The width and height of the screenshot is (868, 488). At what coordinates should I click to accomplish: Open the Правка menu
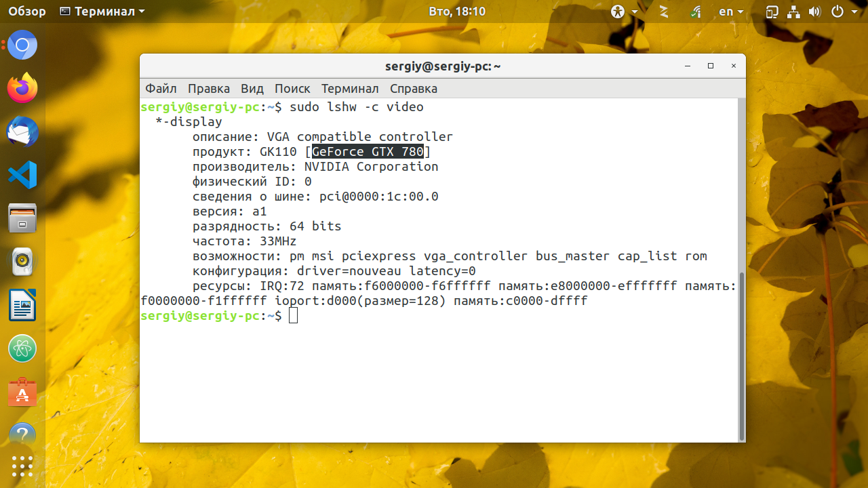[x=209, y=89]
